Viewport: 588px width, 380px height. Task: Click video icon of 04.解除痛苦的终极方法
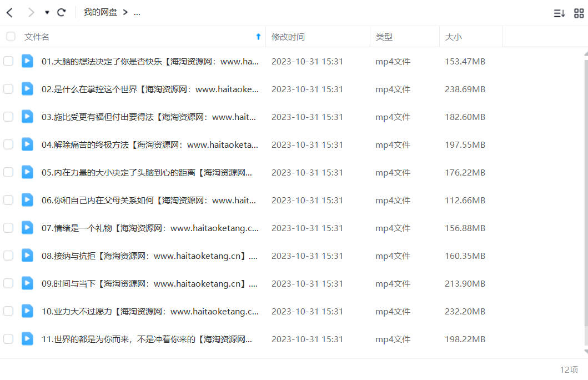pos(27,144)
